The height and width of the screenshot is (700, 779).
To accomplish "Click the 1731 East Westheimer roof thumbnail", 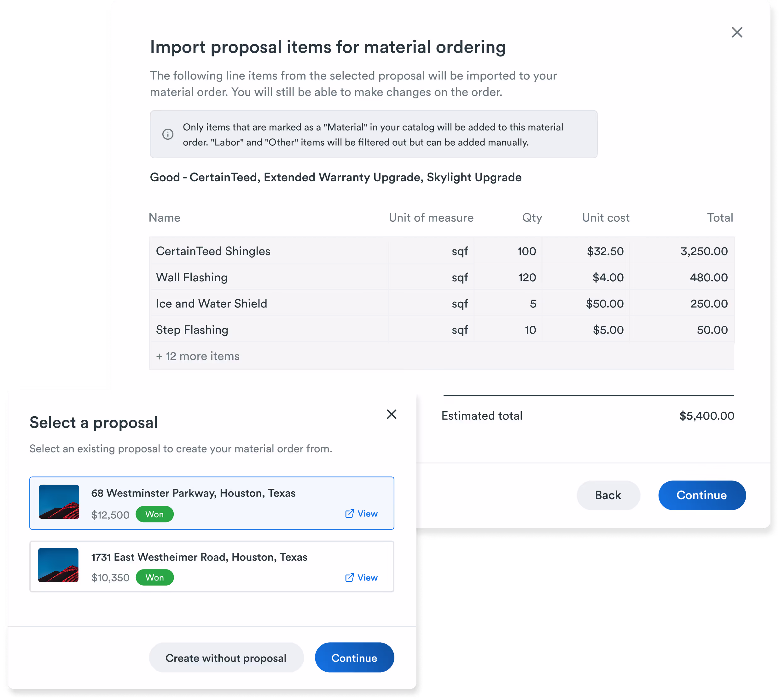I will [x=58, y=565].
